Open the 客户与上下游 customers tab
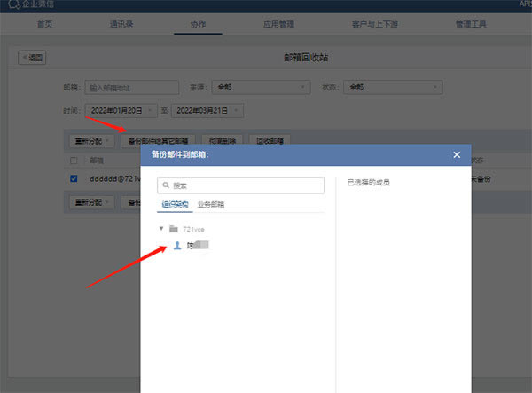532x393 pixels. tap(374, 24)
